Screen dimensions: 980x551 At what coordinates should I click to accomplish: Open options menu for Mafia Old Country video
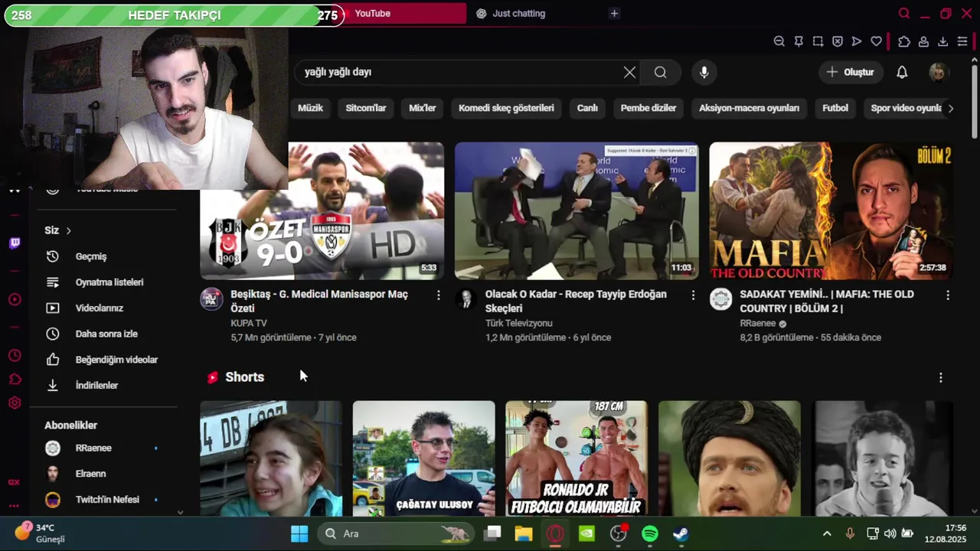[948, 295]
